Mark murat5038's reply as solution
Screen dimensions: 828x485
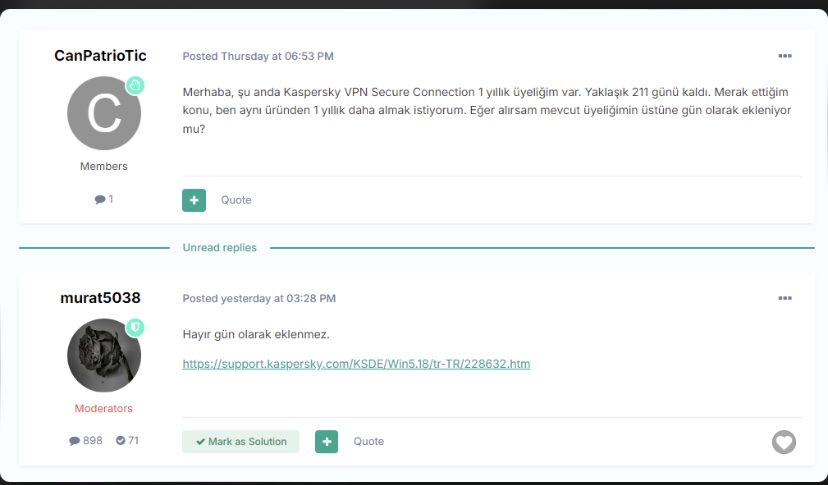coord(241,442)
